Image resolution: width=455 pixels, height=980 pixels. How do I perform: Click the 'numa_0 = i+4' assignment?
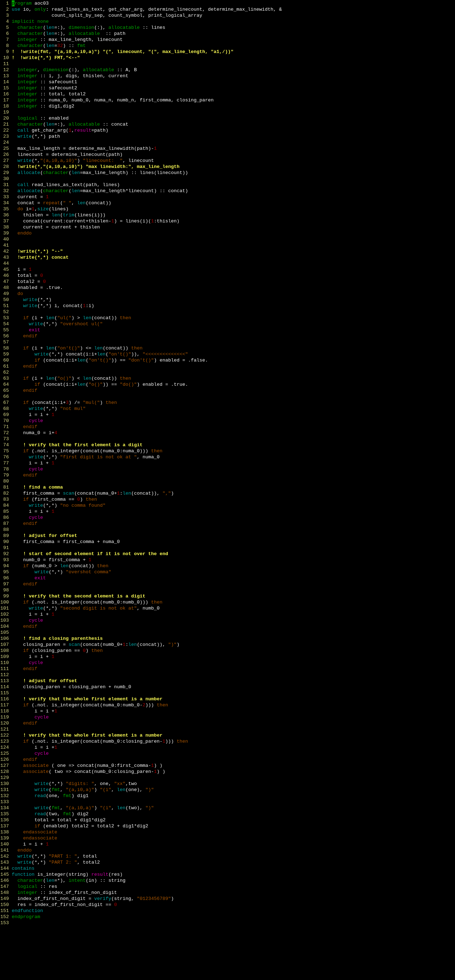click(x=40, y=433)
